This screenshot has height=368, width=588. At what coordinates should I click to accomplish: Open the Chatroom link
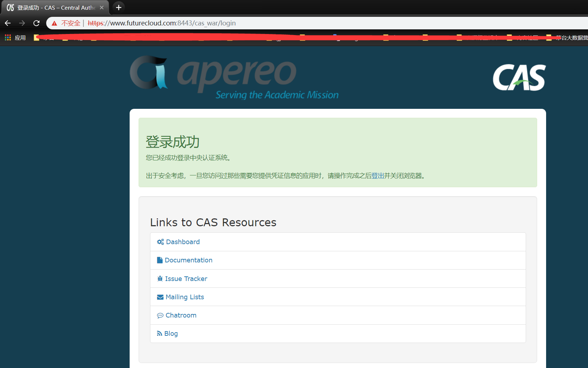(x=181, y=315)
